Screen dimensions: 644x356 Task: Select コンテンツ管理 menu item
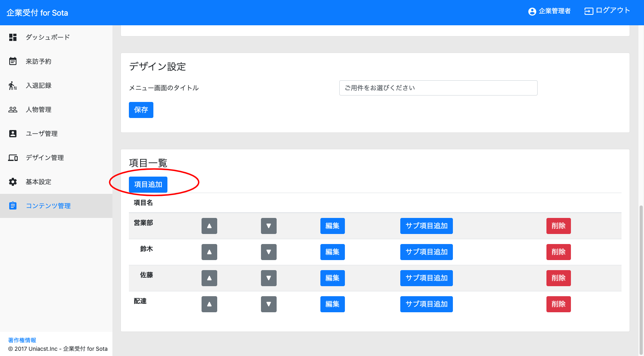pos(56,206)
